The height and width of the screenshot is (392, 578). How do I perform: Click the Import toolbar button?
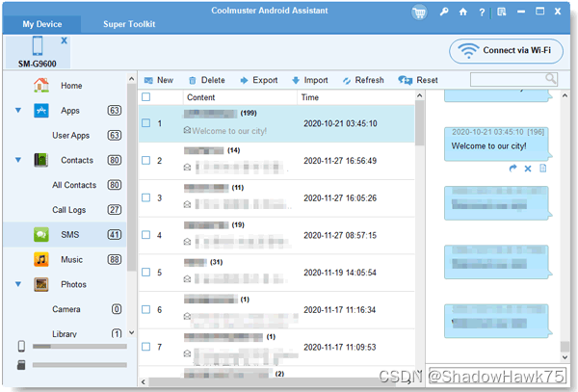click(309, 80)
